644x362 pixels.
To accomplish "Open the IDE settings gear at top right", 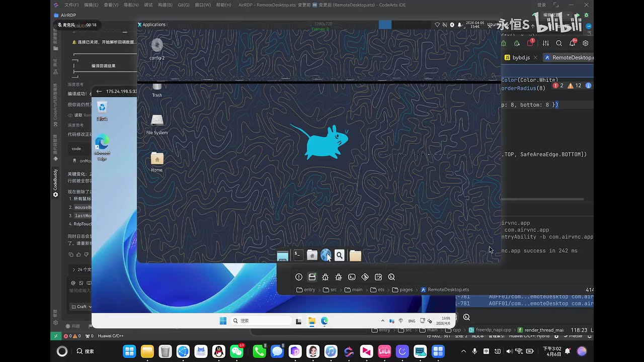I will (x=585, y=43).
